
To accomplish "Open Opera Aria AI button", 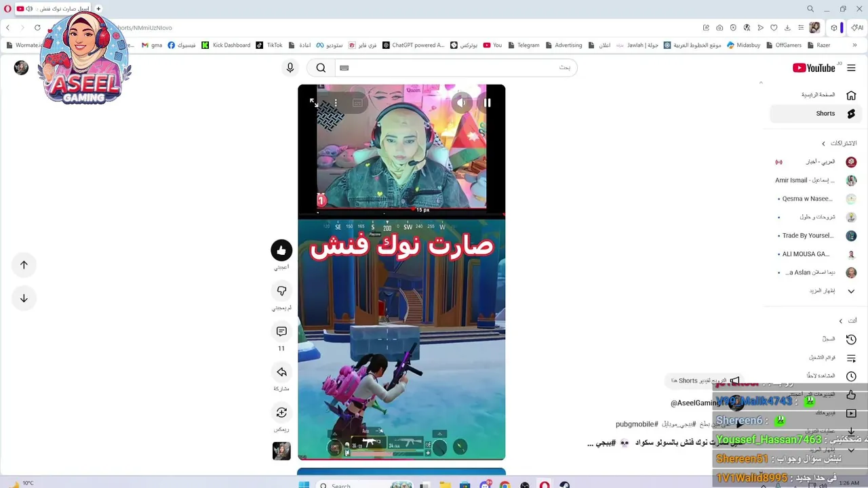I will (x=857, y=28).
